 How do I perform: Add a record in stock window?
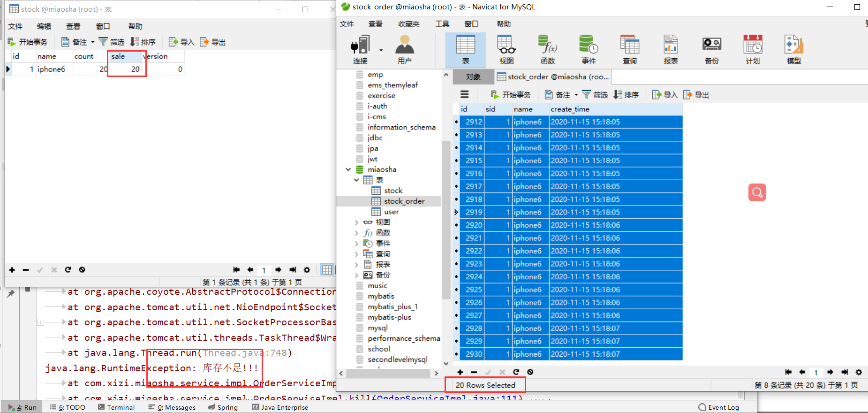12,270
